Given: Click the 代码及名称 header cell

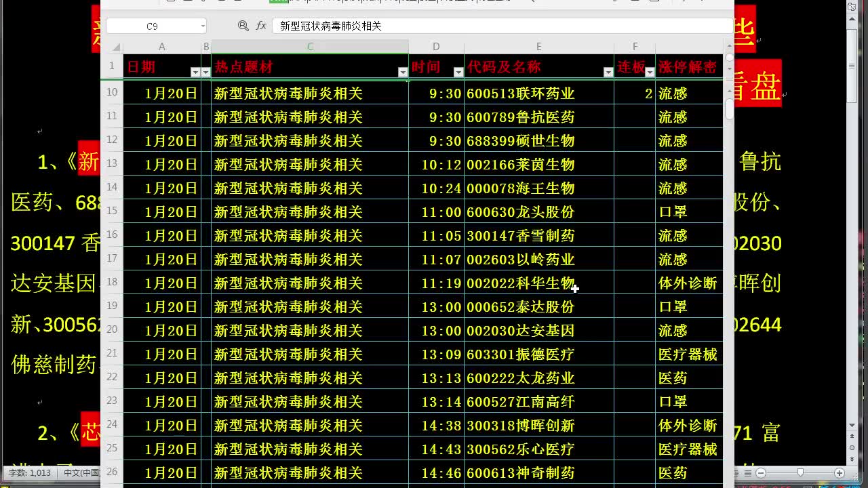Looking at the screenshot, I should (539, 66).
